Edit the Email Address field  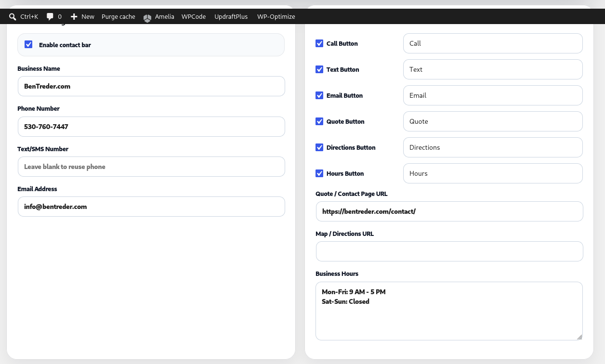click(x=151, y=207)
